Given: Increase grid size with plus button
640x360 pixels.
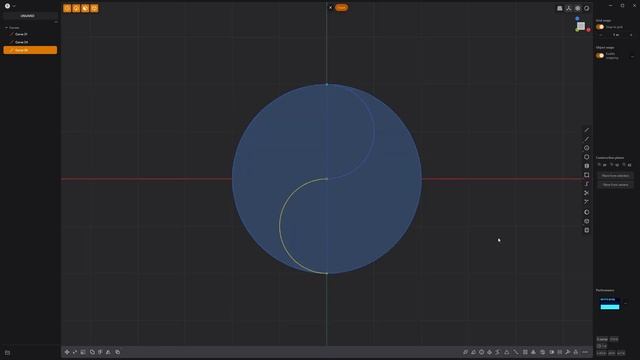Looking at the screenshot, I should [x=631, y=35].
